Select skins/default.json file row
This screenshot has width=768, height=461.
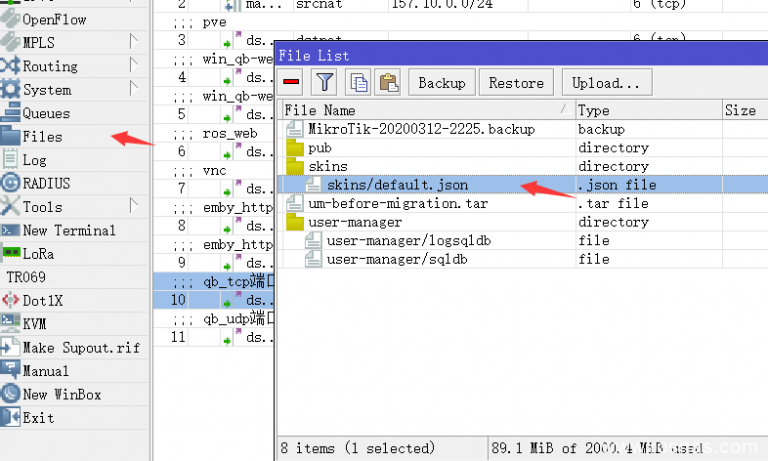tap(395, 184)
